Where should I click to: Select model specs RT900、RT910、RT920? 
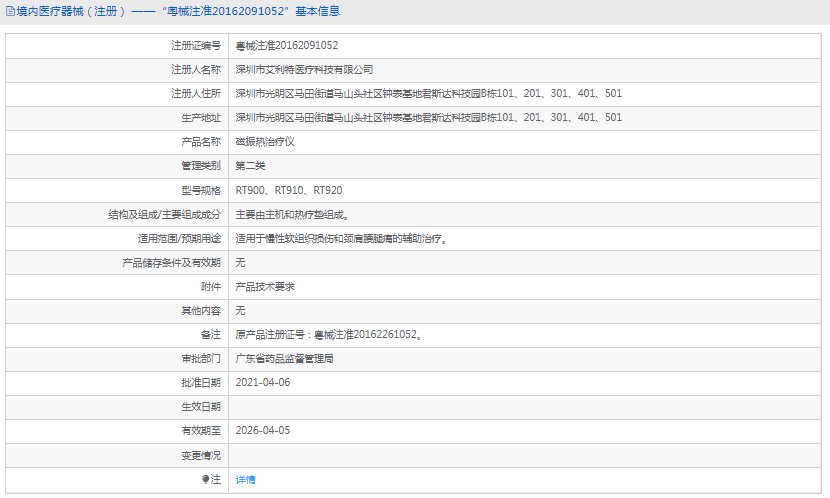tap(288, 190)
